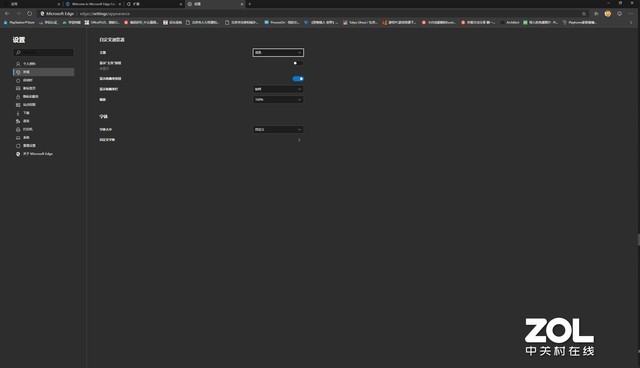Image resolution: width=640 pixels, height=368 pixels.
Task: Open the three-dot settings and more menu
Action: click(x=631, y=13)
